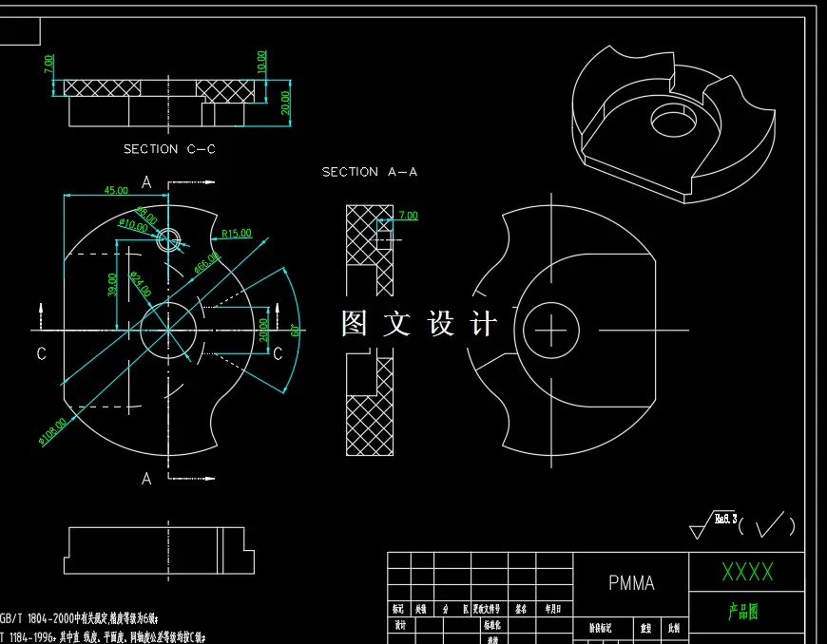Viewport: 827px width, 644px height.
Task: Pick the ø24.00 center hole dimension
Action: (141, 284)
